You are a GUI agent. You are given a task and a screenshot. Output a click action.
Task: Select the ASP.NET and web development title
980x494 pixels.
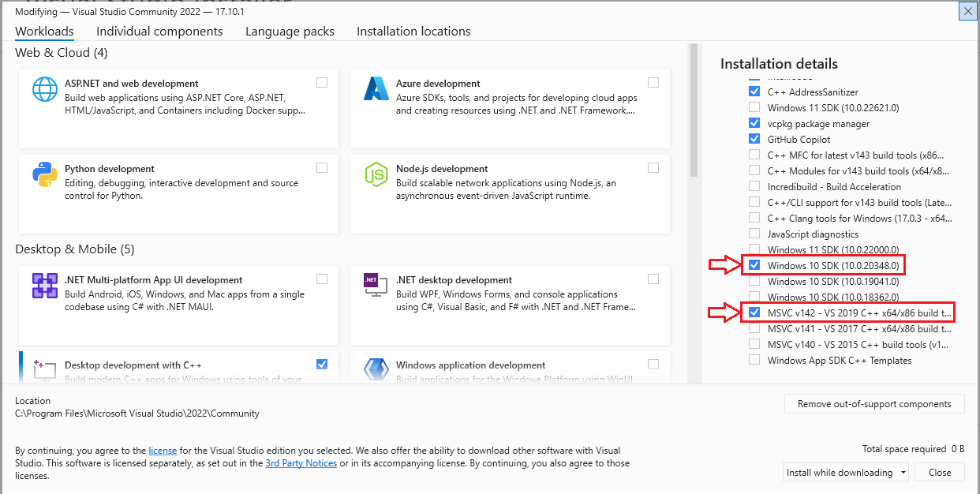tap(132, 84)
